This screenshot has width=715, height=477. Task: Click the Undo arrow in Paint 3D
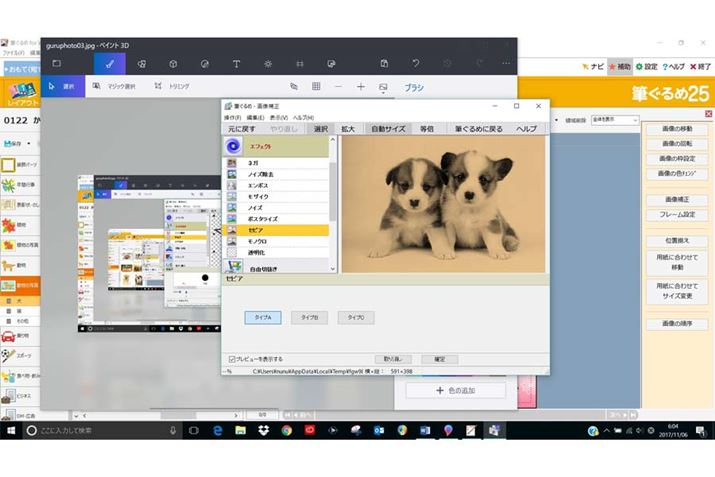tap(415, 63)
